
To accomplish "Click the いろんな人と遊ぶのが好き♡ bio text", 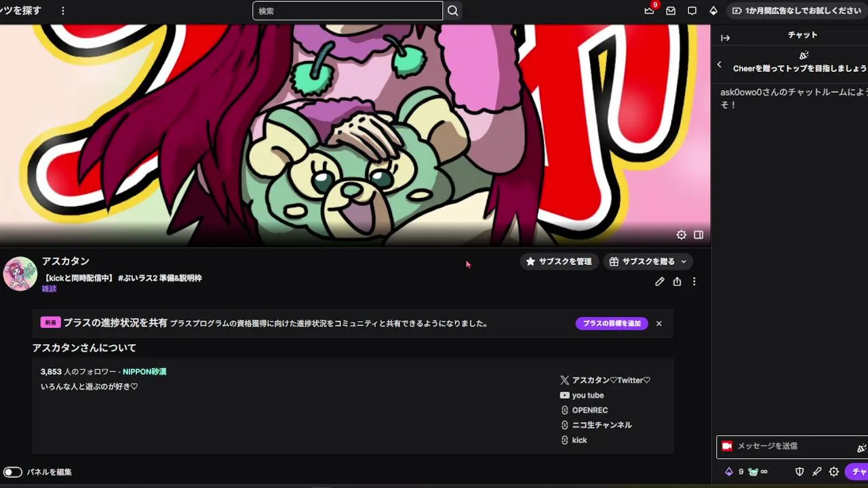I will coord(90,386).
